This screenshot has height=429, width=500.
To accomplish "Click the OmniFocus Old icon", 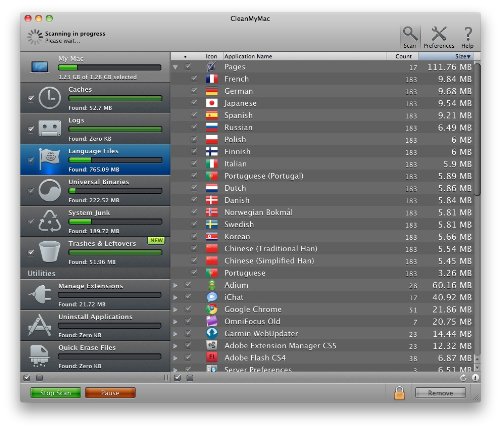I will coord(212,321).
